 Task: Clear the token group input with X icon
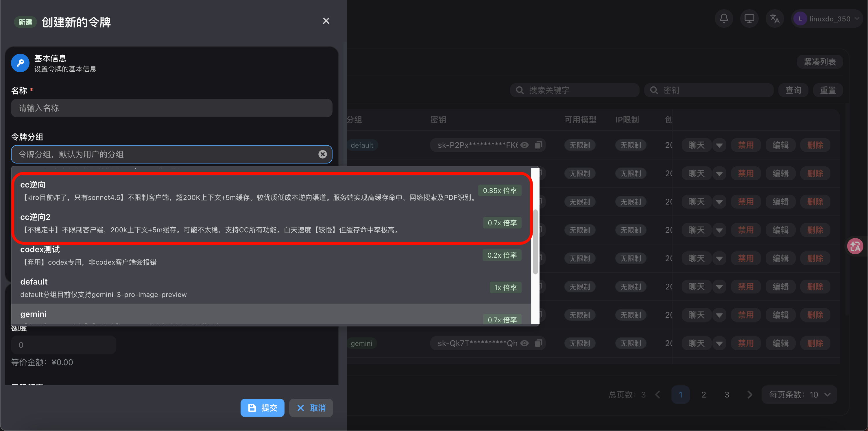[x=322, y=154]
